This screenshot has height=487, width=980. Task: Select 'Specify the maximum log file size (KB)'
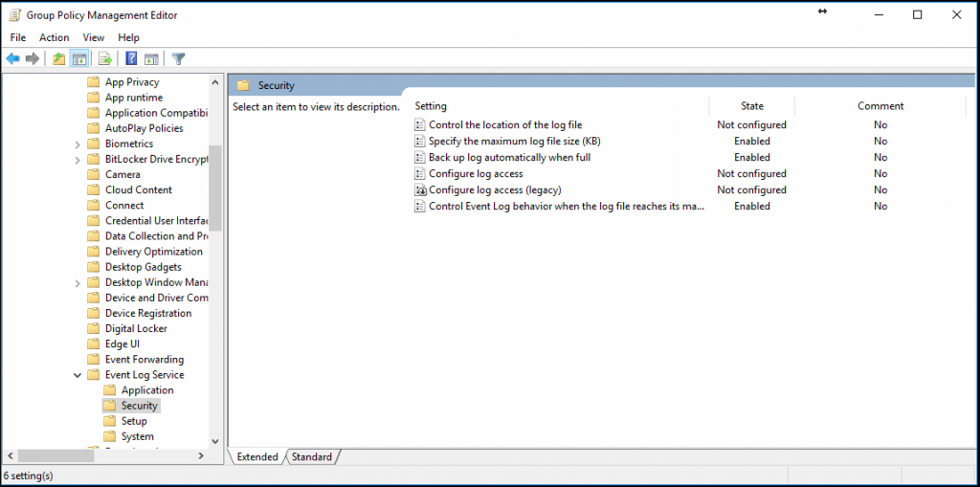514,142
